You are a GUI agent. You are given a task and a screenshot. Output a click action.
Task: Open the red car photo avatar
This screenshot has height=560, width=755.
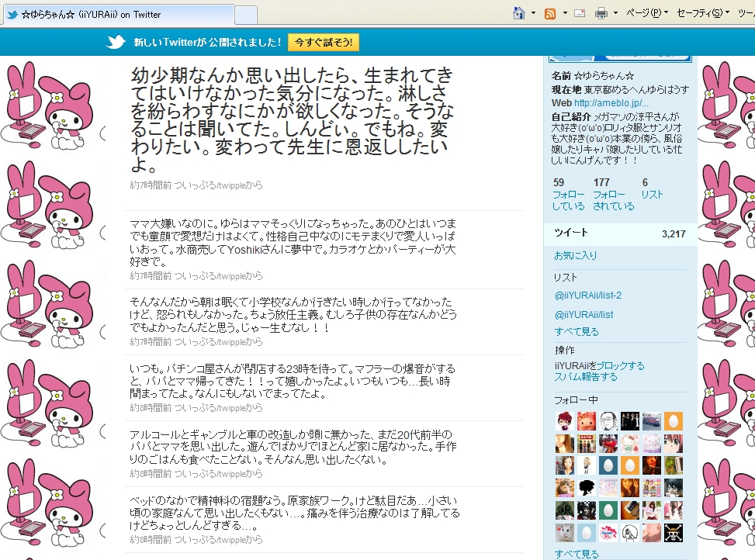tap(652, 421)
